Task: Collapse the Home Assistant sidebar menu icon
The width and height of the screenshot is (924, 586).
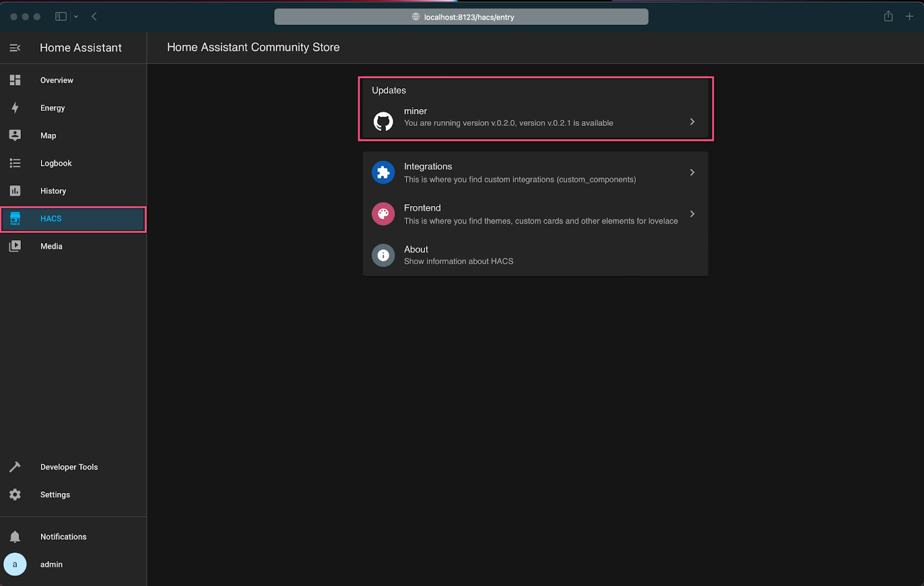Action: (x=15, y=48)
